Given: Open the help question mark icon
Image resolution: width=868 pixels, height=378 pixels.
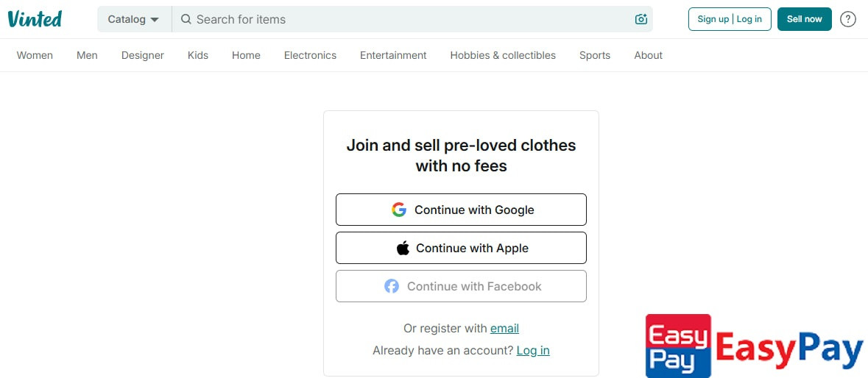Looking at the screenshot, I should (x=848, y=19).
